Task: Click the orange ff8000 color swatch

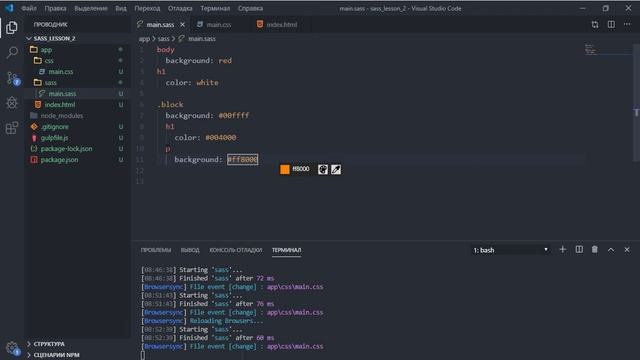Action: [285, 169]
